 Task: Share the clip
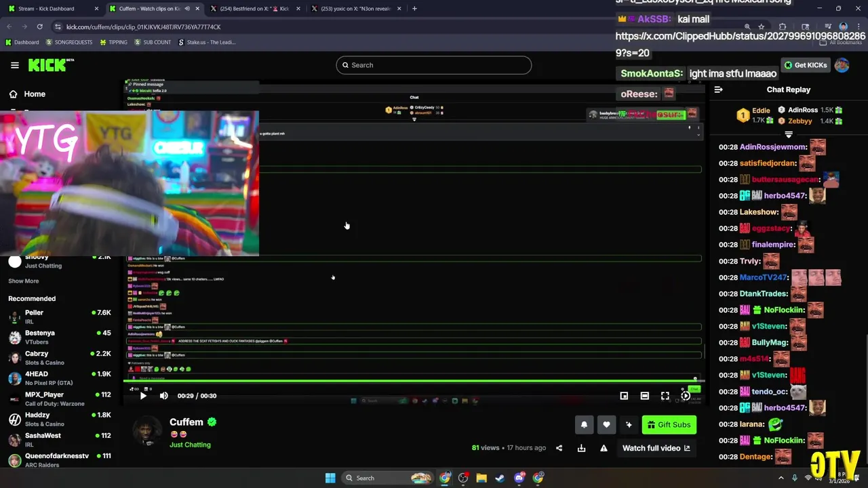[559, 448]
